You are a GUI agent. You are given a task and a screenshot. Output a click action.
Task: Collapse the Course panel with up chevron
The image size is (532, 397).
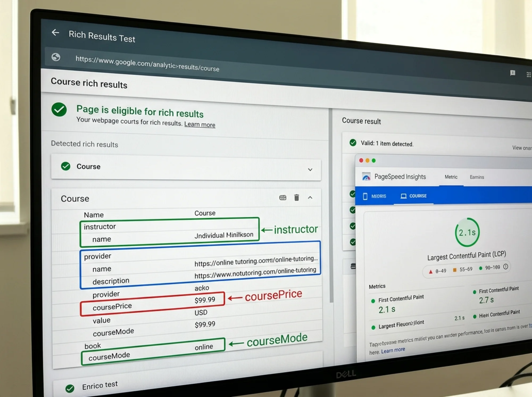(x=310, y=198)
